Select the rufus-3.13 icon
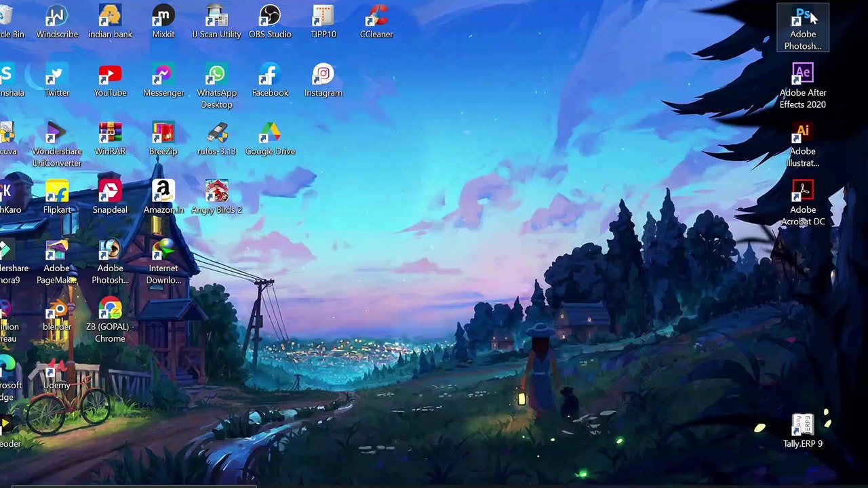Image resolution: width=868 pixels, height=488 pixels. [x=216, y=139]
